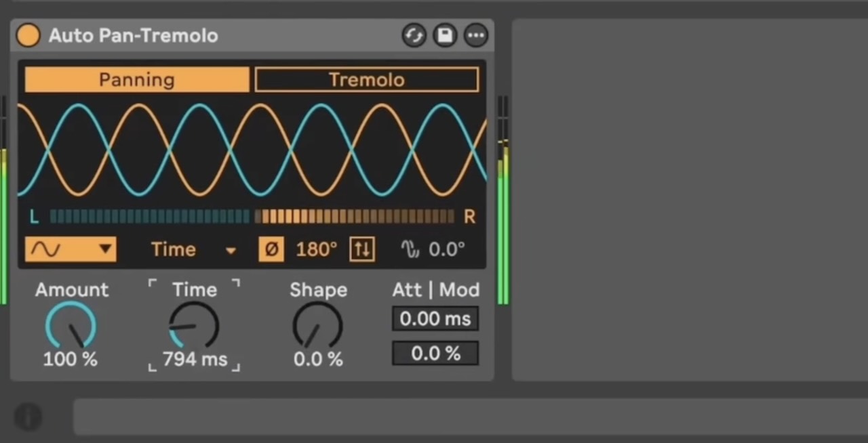The height and width of the screenshot is (443, 868).
Task: Toggle the up-down arrows button
Action: [361, 249]
